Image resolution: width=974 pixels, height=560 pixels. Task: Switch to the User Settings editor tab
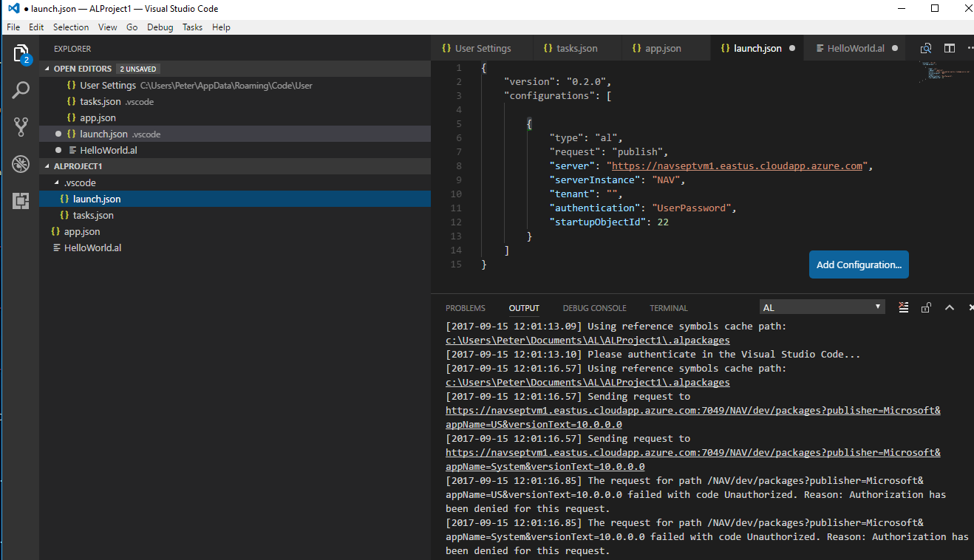[x=481, y=48]
